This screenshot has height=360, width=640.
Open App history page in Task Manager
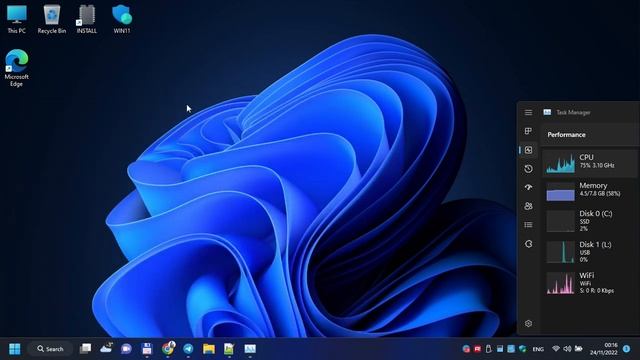pos(528,169)
